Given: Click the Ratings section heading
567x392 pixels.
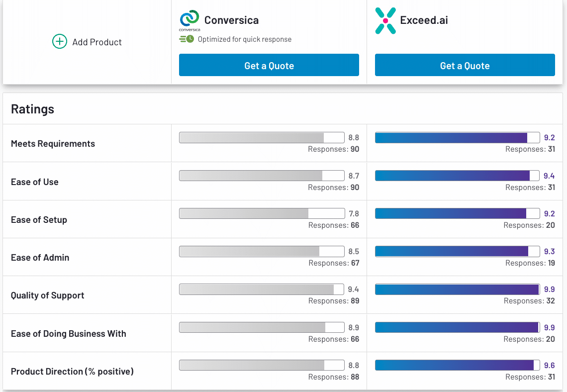Looking at the screenshot, I should tap(32, 109).
